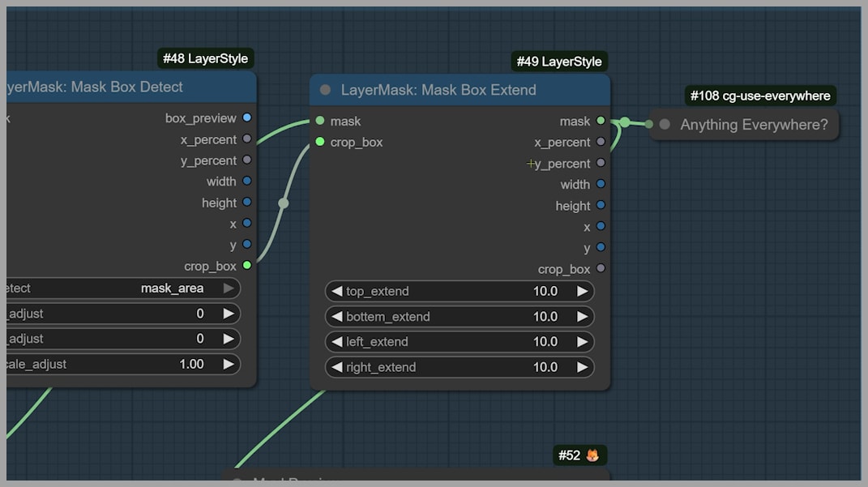Screen dimensions: 868x487
Task: Click the mask output port on Mask Box Extend
Action: (601, 121)
